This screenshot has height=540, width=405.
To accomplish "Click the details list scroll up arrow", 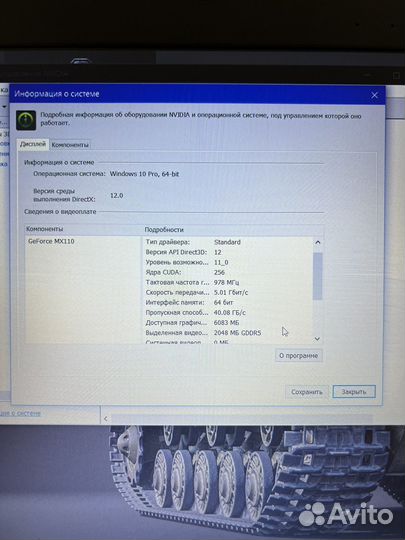I will (318, 242).
